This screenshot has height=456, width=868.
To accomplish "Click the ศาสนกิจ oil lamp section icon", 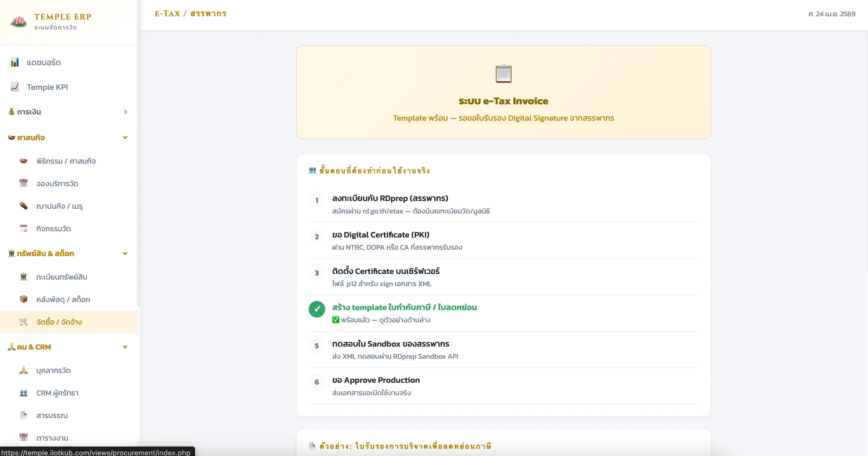I will click(12, 137).
